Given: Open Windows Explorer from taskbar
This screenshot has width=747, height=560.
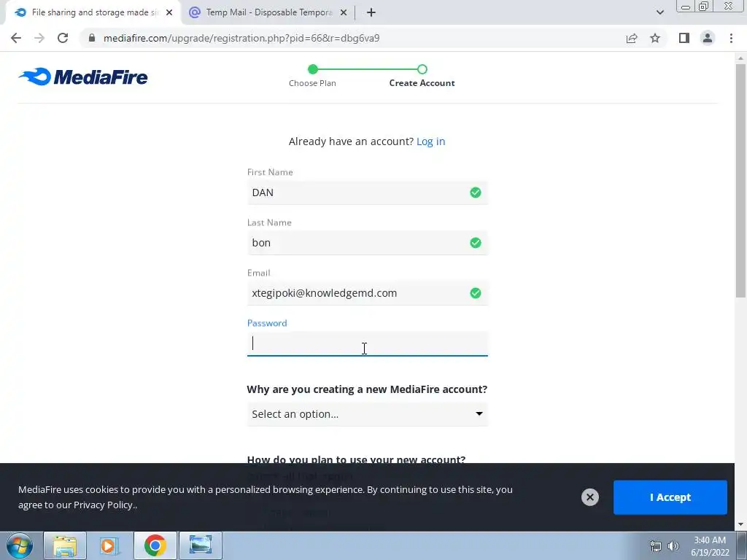Looking at the screenshot, I should (65, 545).
